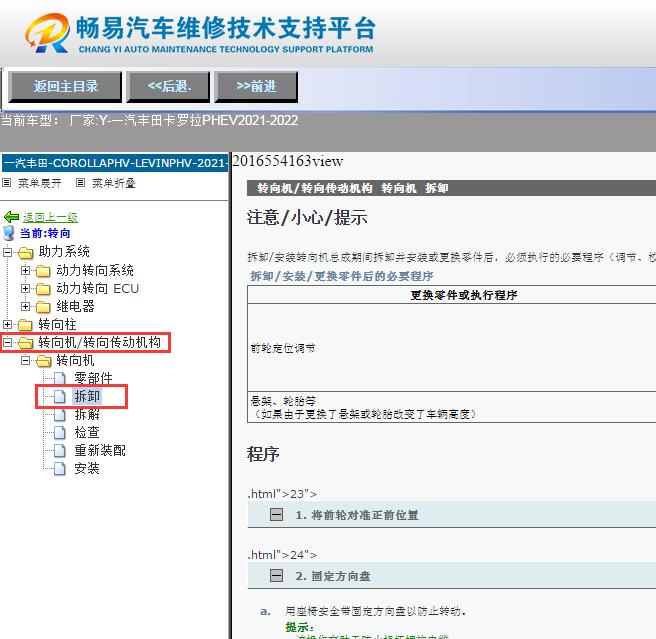Click the 拆卸/安装/更换零件后的必要程序 heading
The height and width of the screenshot is (639, 656).
[x=341, y=276]
